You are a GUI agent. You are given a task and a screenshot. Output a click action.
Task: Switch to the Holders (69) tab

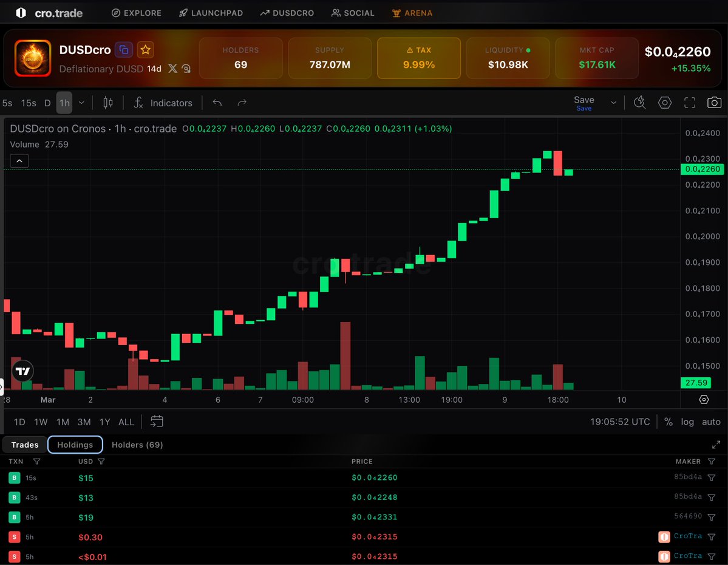137,445
